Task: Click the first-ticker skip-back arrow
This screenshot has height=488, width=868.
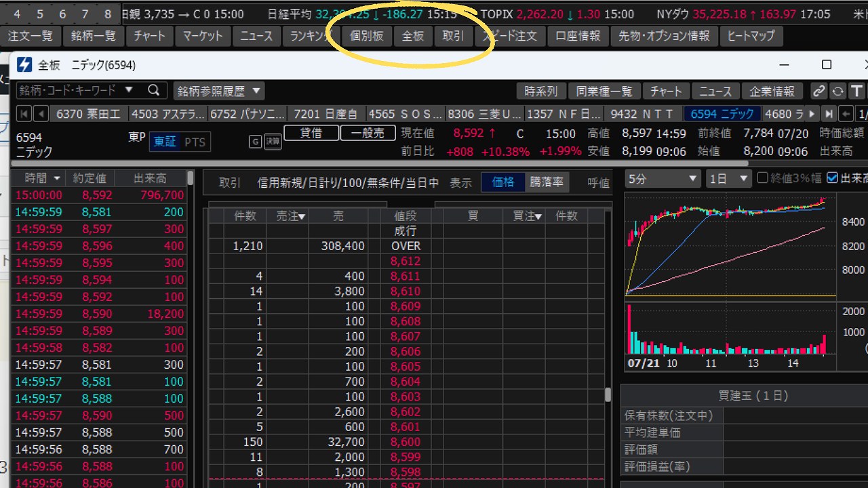Action: pyautogui.click(x=23, y=113)
